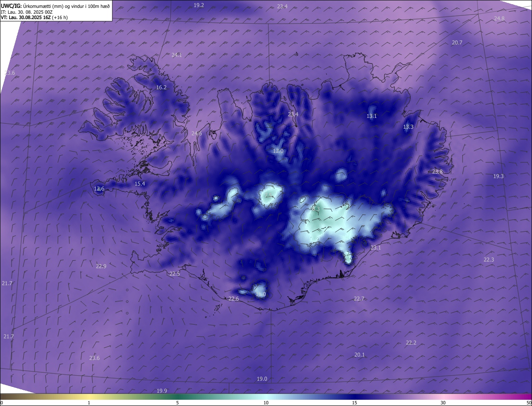The height and width of the screenshot is (406, 532).
Task: Select the 'IT: Lau. 30. 08. 2025 00Z' line
Action: click(27, 12)
